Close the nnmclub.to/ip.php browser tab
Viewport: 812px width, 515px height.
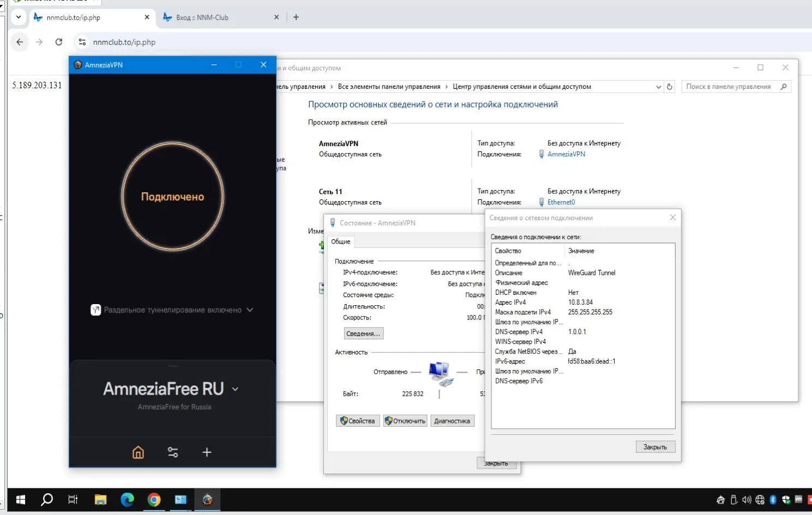tap(147, 17)
